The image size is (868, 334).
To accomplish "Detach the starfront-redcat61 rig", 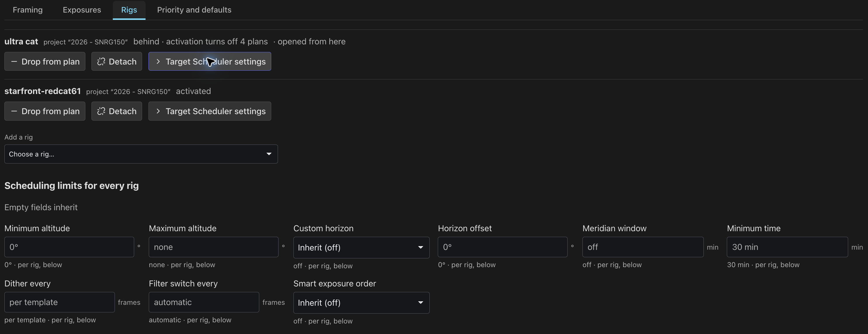I will coord(117,111).
